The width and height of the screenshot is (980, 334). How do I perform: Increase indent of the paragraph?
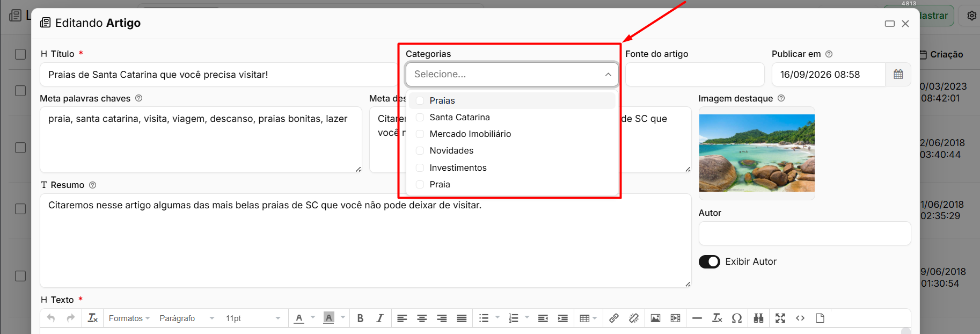tap(563, 318)
